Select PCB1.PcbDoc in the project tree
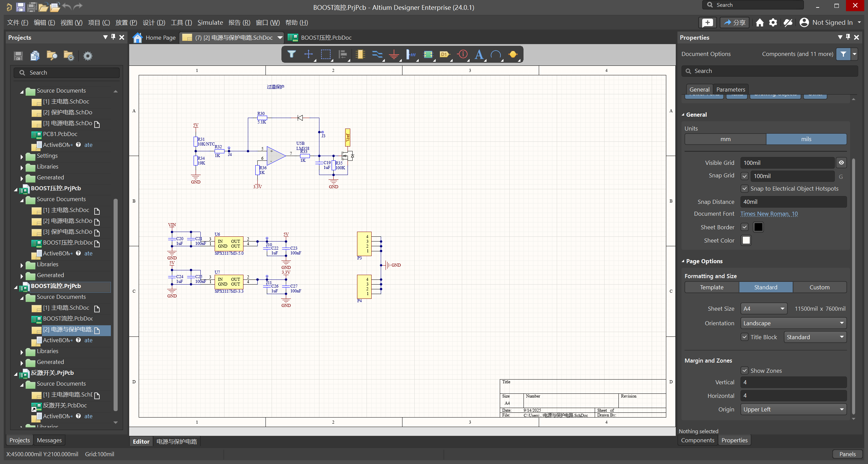This screenshot has width=868, height=464. pos(60,134)
